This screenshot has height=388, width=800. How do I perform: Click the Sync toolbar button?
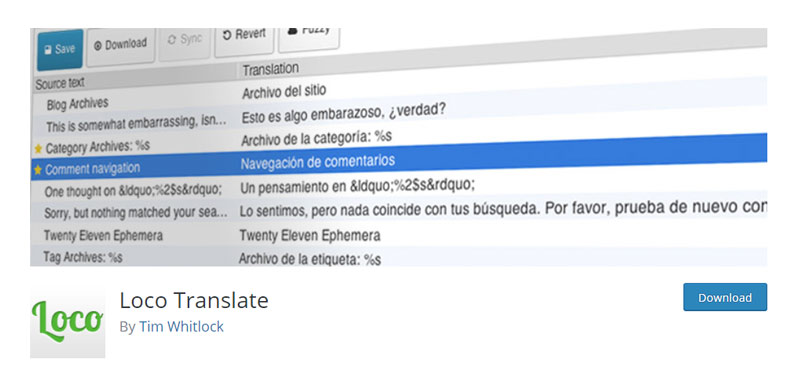(184, 41)
